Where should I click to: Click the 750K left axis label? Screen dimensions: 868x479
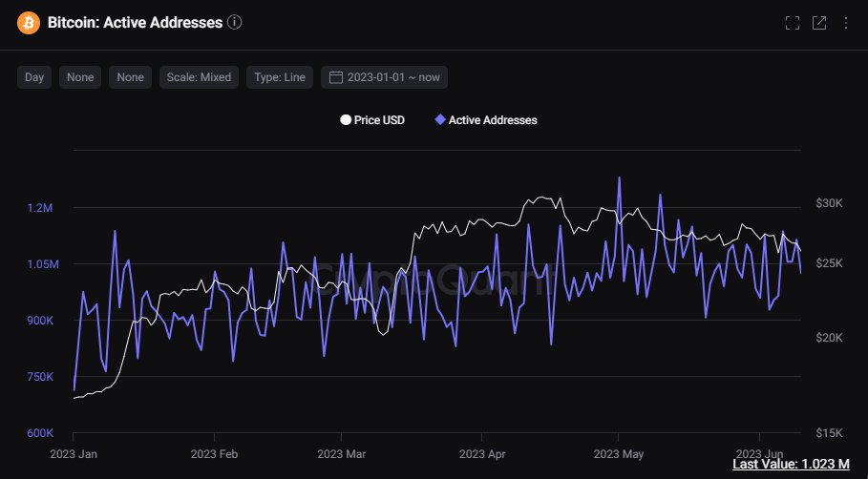[40, 377]
